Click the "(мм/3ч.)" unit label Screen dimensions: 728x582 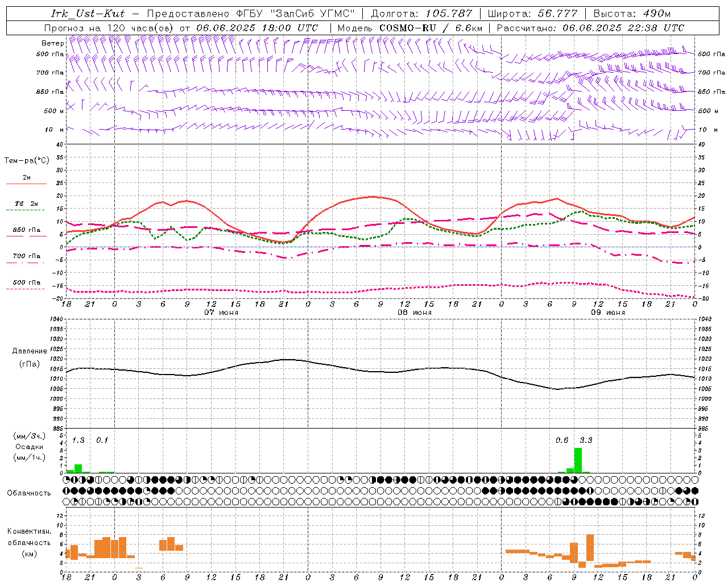[x=29, y=436]
